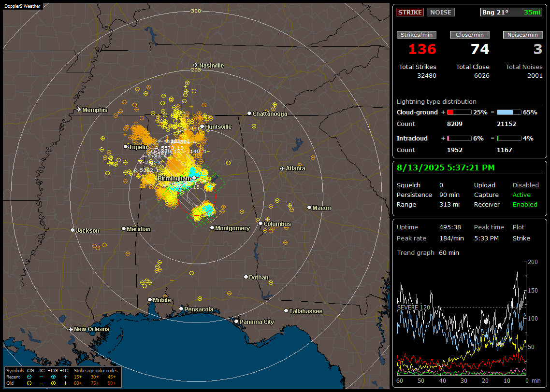Select the Tallahassee city marker dot
Screen dimensions: 550x392
point(286,311)
